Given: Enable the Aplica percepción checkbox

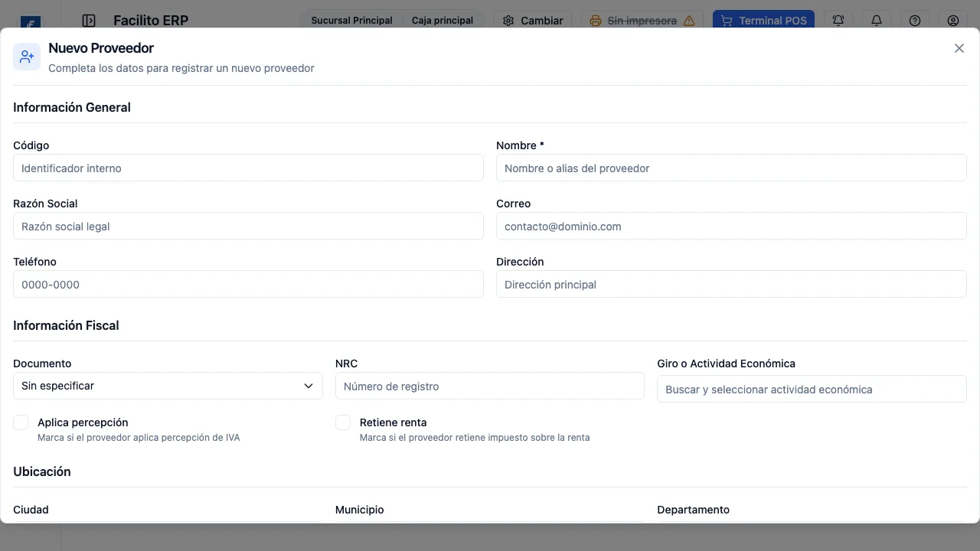Looking at the screenshot, I should click(x=21, y=422).
